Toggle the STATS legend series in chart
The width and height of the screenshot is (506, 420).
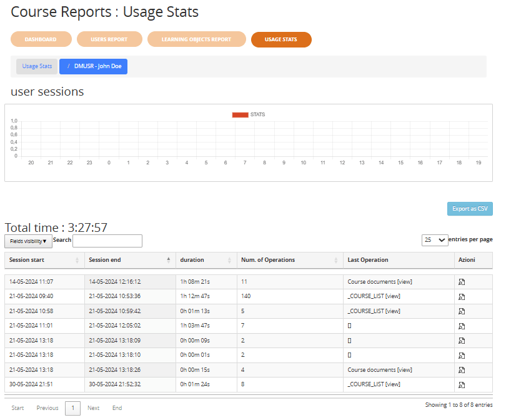coord(248,115)
